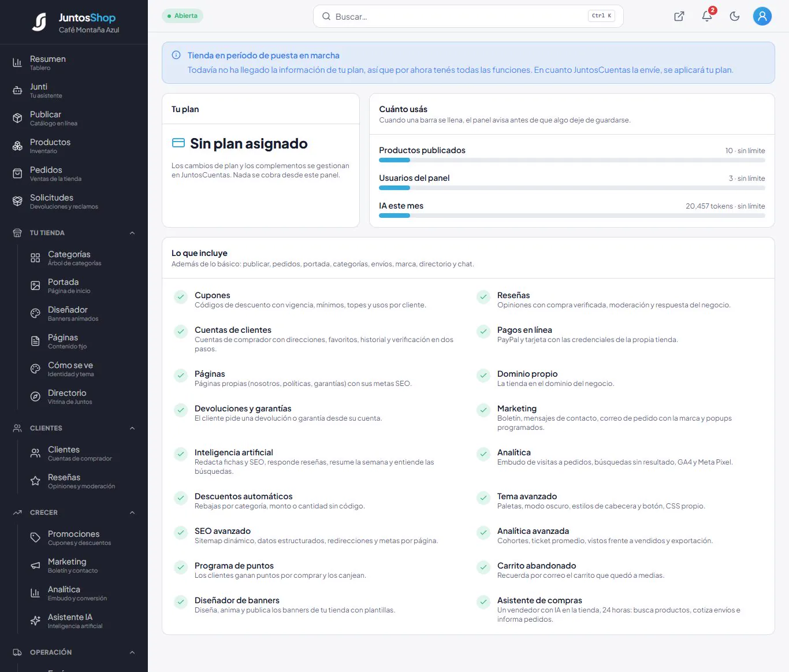This screenshot has height=672, width=789.
Task: Collapse the OPERACIÓN section chevron
Action: pyautogui.click(x=132, y=652)
